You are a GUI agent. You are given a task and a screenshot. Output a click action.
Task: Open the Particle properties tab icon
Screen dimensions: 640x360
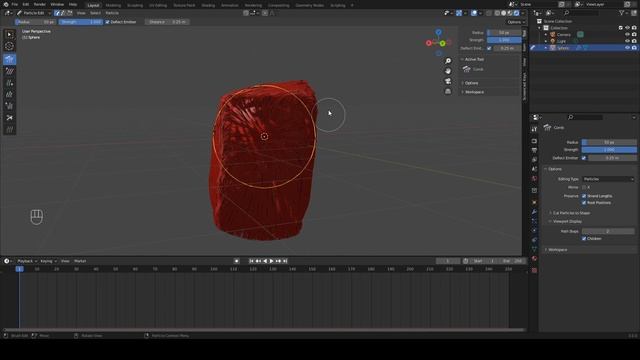(x=534, y=221)
